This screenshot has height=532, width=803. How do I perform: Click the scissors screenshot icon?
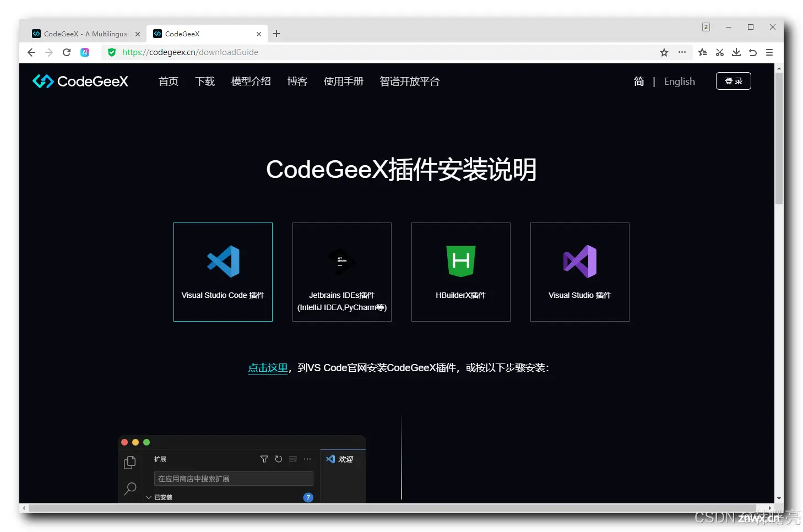click(719, 52)
